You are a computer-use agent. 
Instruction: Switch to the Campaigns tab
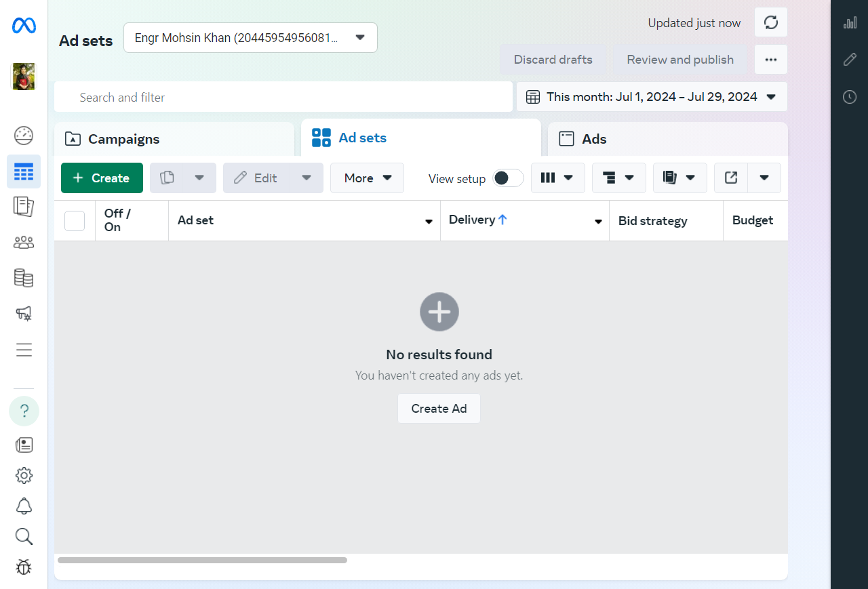point(174,139)
